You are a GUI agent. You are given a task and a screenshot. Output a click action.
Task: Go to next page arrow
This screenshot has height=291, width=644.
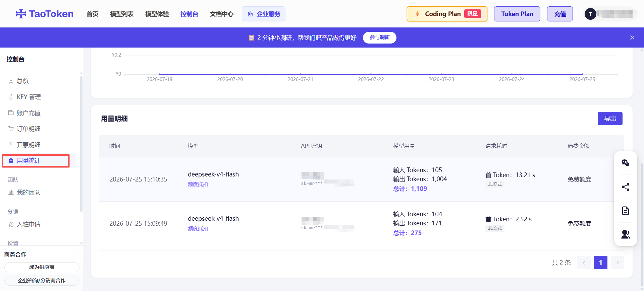click(x=617, y=263)
